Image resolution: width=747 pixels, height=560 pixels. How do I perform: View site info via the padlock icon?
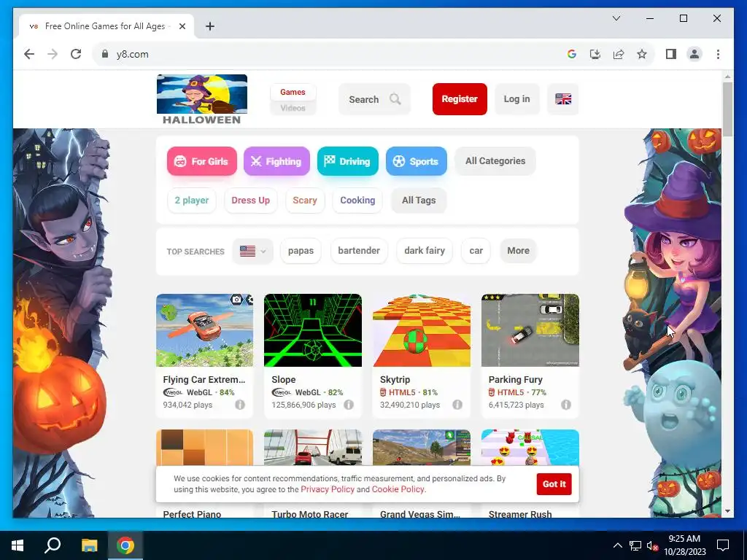[x=105, y=54]
